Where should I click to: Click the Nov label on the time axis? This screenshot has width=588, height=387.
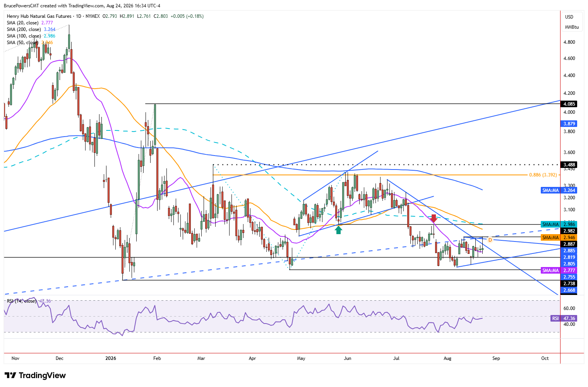[x=15, y=358]
